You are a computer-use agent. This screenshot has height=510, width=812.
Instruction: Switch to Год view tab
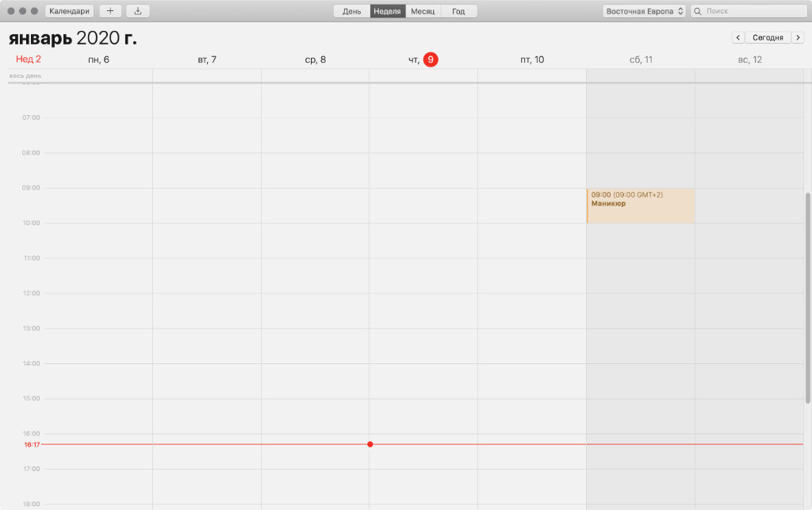[x=458, y=11]
